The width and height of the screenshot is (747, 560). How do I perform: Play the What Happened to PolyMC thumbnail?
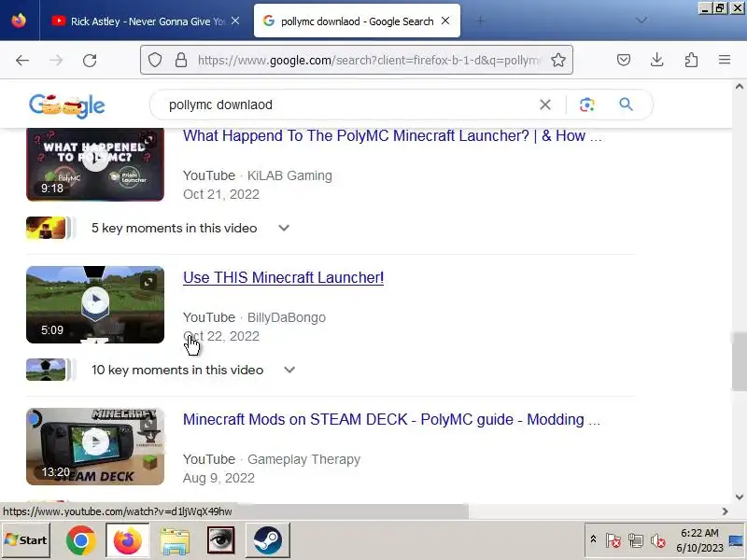coord(95,164)
